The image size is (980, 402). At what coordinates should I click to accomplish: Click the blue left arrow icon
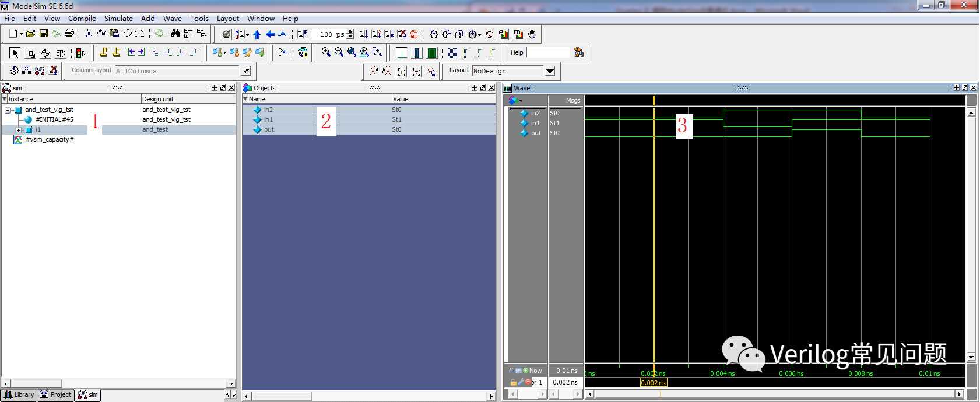click(270, 34)
